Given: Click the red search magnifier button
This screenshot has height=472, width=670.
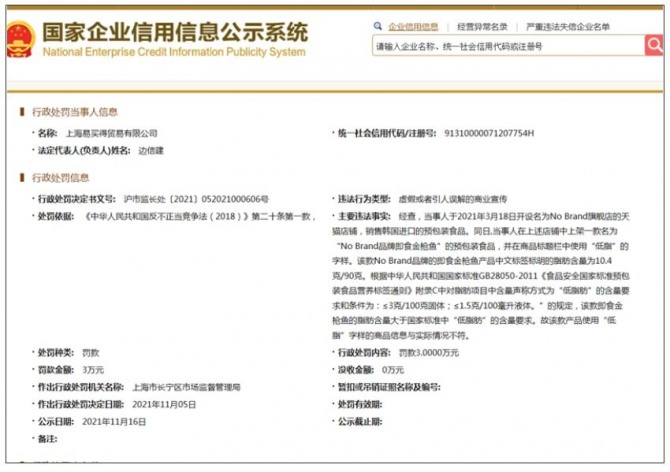Looking at the screenshot, I should coord(654,45).
